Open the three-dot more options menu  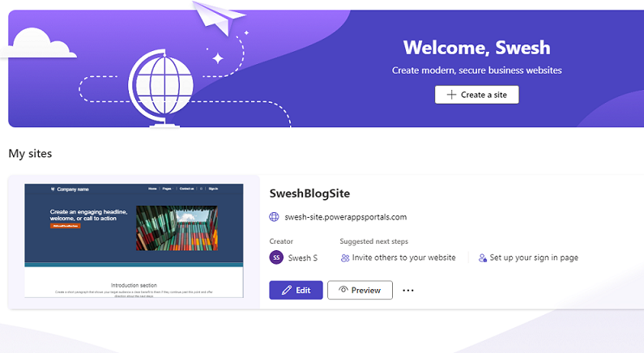click(x=407, y=290)
